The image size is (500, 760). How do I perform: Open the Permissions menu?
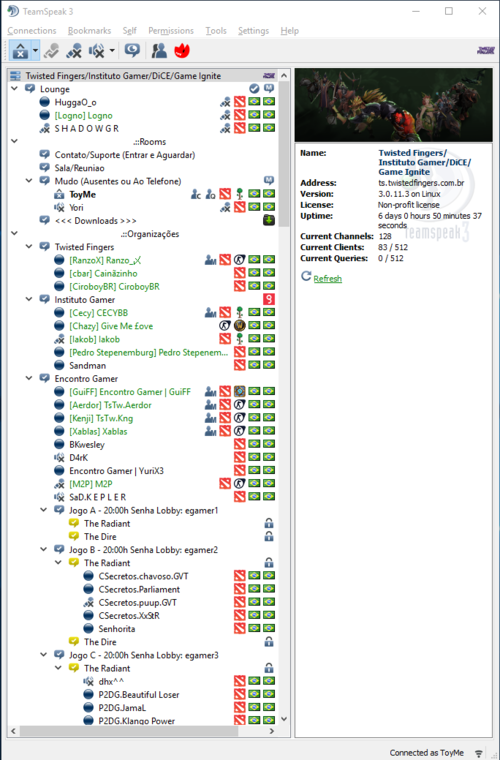coord(171,31)
